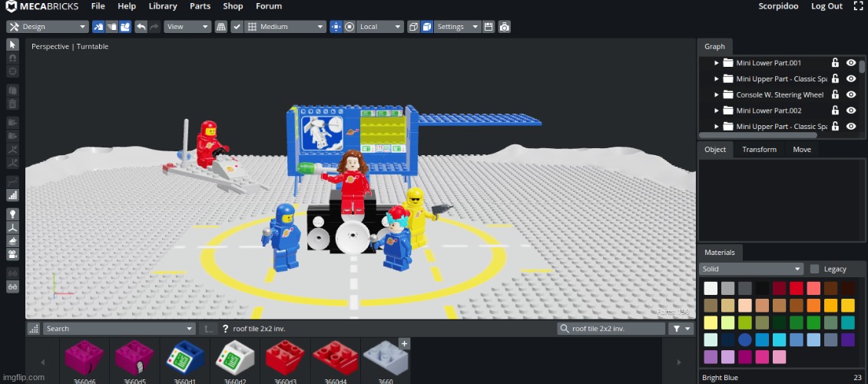
Task: Click the parts grid icon left of Search
Action: tap(34, 329)
